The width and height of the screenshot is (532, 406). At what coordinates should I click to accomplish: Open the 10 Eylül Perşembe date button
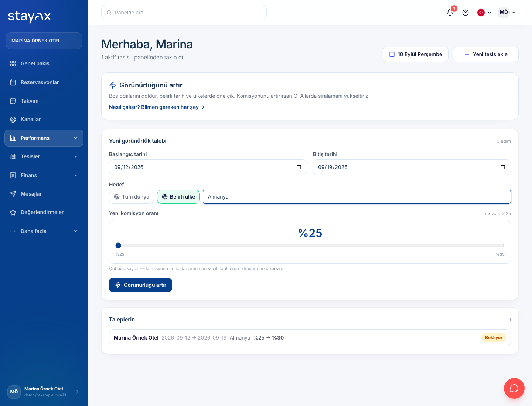[x=416, y=54]
